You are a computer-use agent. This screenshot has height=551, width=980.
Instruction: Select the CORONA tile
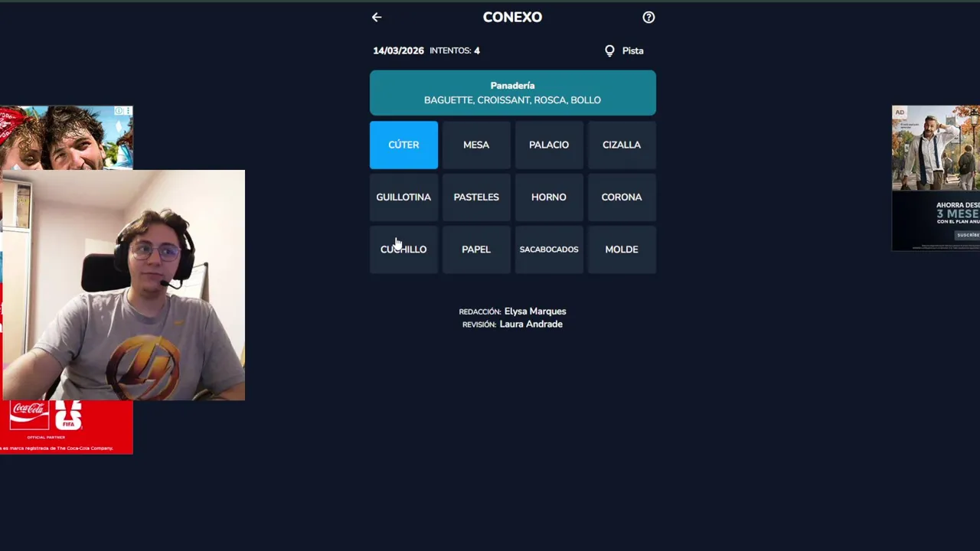[622, 197]
